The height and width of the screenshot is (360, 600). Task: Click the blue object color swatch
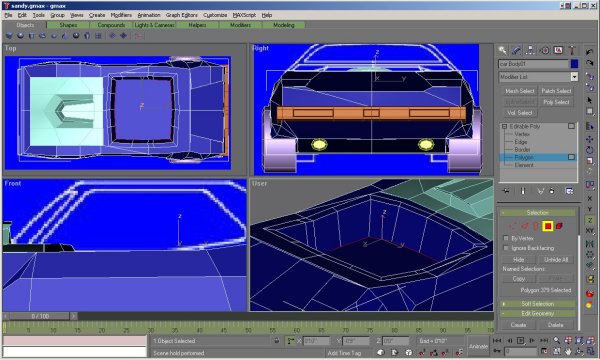(574, 64)
